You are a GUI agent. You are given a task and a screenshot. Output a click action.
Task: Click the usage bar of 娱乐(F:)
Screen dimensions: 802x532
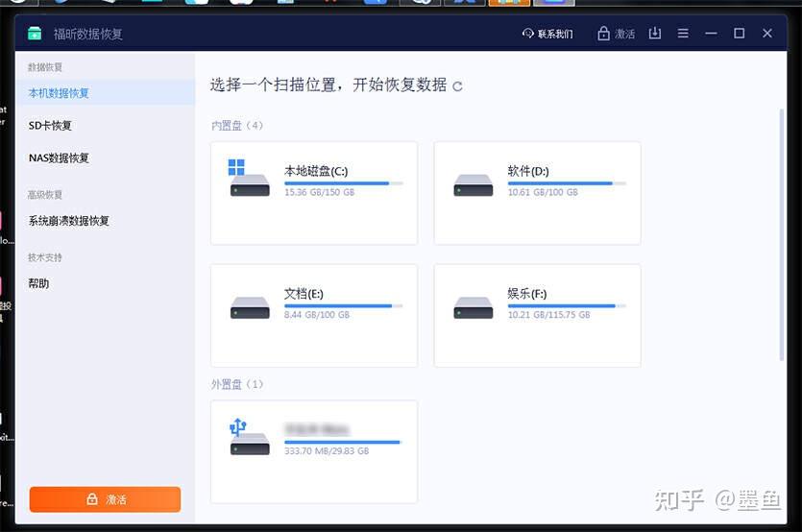tap(568, 306)
